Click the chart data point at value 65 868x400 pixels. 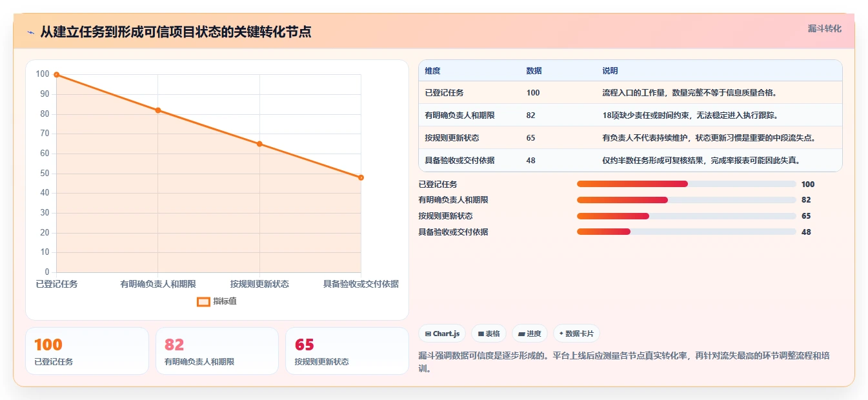(259, 144)
